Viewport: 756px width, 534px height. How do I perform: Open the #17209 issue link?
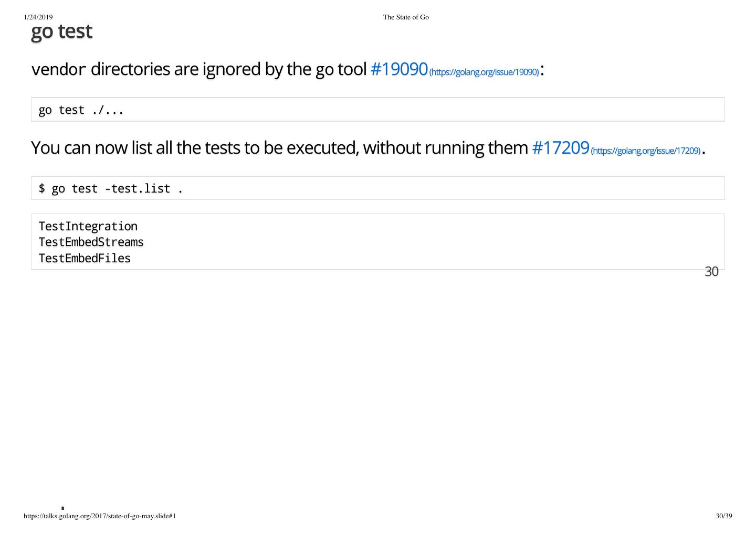tap(561, 148)
